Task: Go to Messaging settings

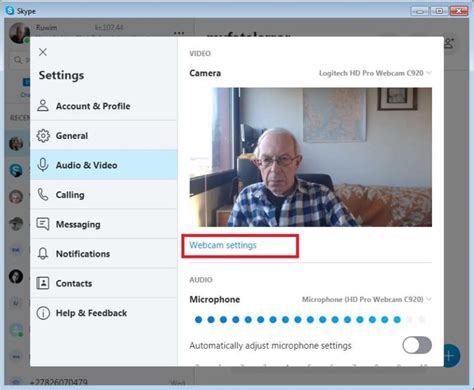Action: (104, 224)
